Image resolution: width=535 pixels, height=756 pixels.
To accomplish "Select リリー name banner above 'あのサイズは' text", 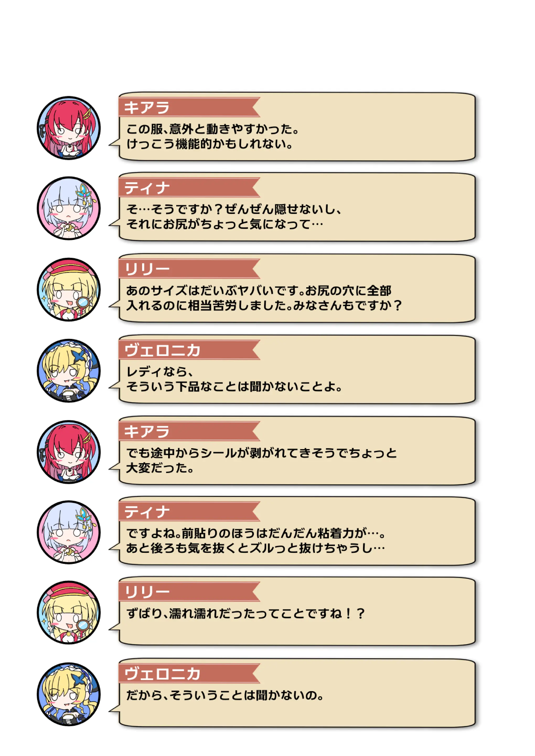I will (x=189, y=269).
